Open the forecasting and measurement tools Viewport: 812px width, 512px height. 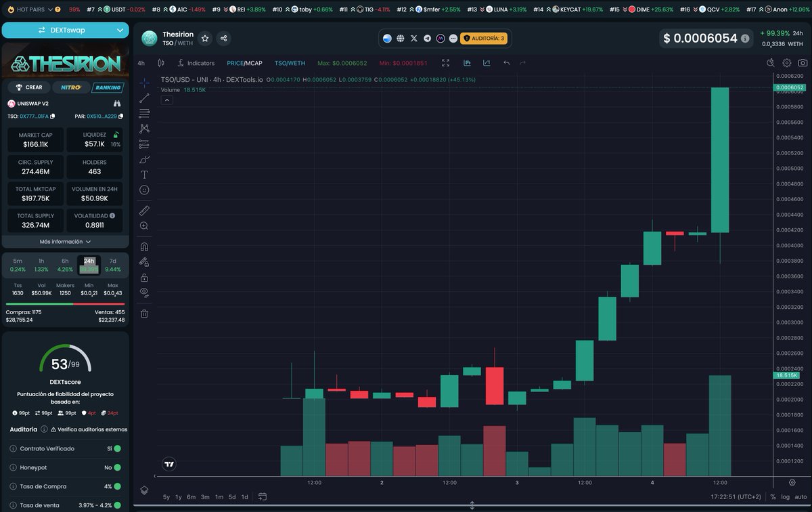coord(144,144)
